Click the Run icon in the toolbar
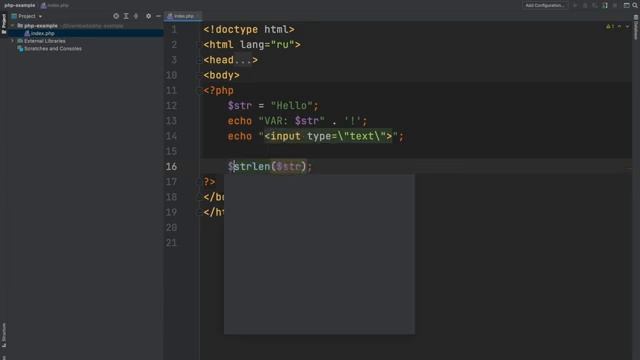Viewport: 640px width, 360px height. (575, 5)
